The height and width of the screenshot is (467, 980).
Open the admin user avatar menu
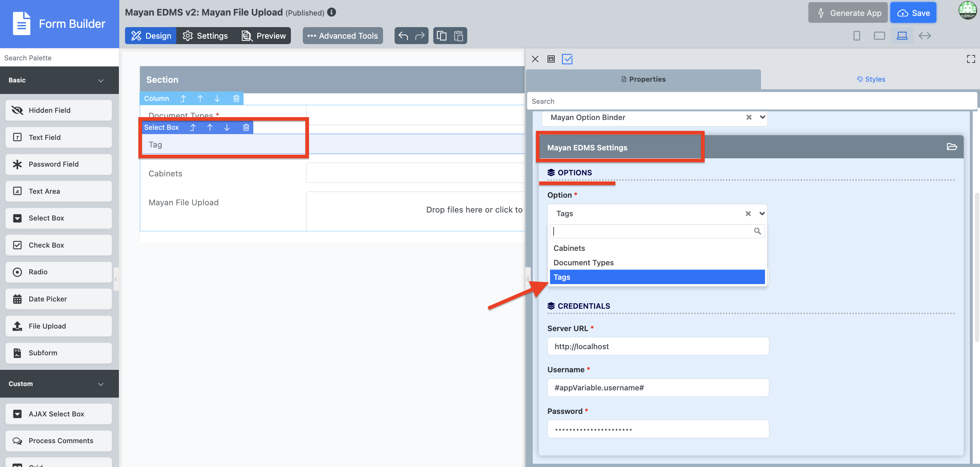[967, 10]
